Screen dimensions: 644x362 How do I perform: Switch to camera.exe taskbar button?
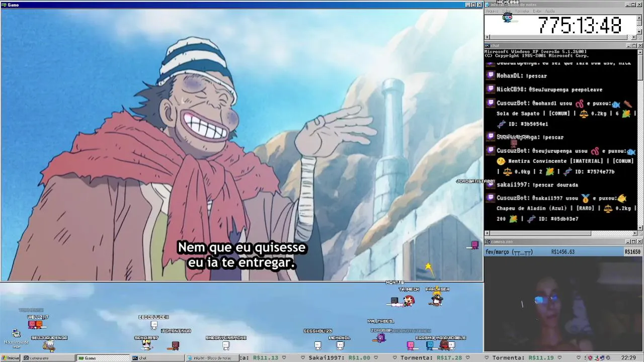click(x=49, y=358)
